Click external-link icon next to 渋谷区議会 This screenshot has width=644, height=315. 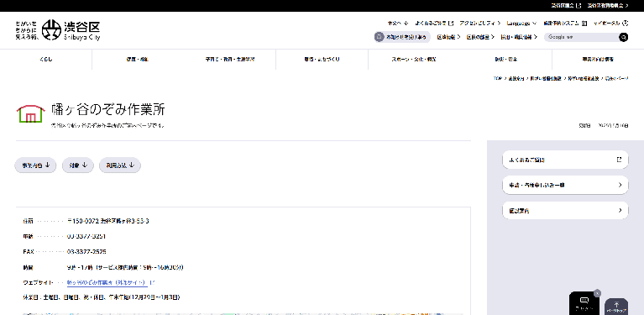pos(579,6)
